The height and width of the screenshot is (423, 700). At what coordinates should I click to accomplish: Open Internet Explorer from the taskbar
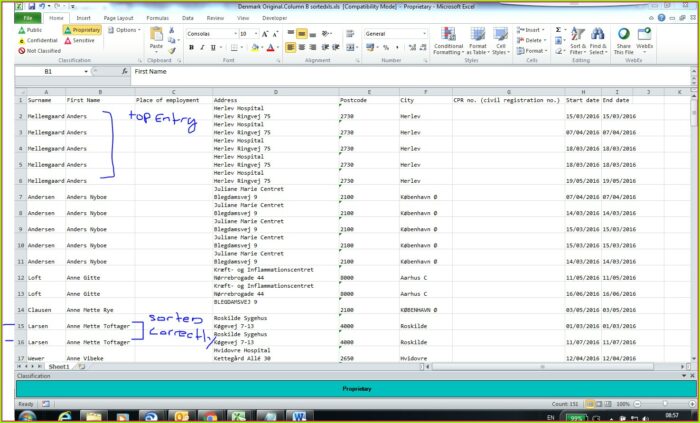(65, 417)
